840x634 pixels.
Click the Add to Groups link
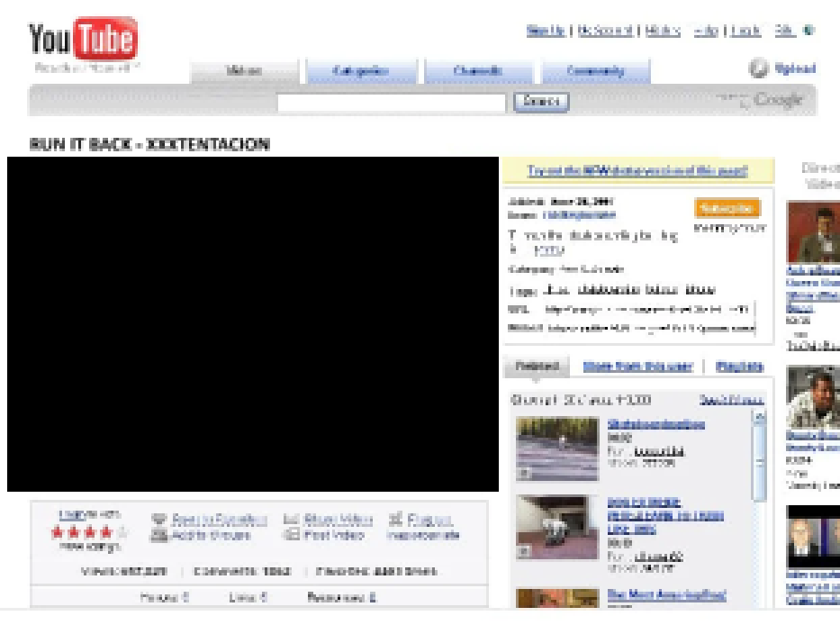click(x=211, y=535)
